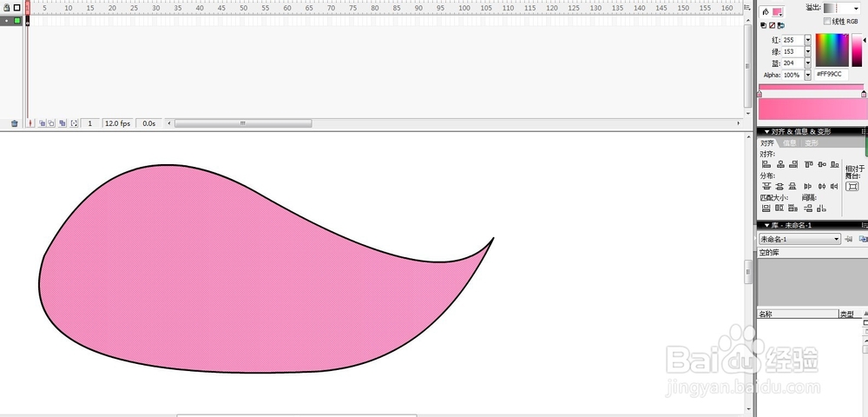
Task: Collapse the 对齐 & 信息 & 变形 panel
Action: pos(767,132)
